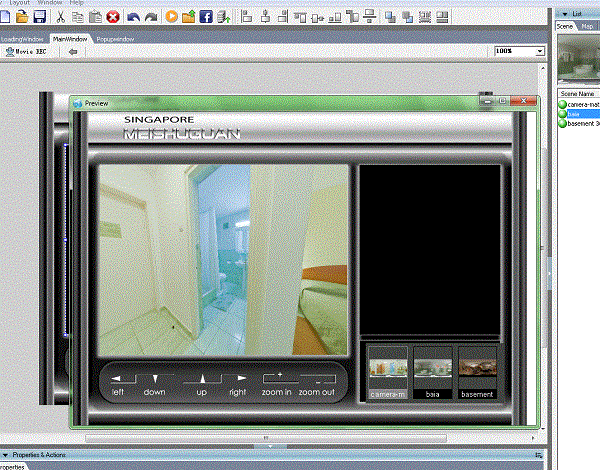This screenshot has height=470, width=600.
Task: Click the Group elements icon
Action: [425, 17]
